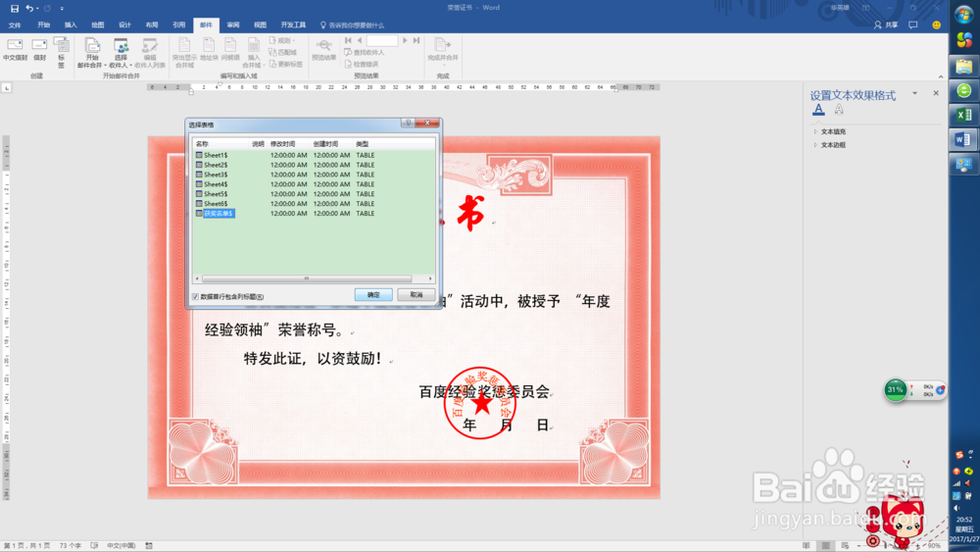Click the smiley feedback icon

(936, 25)
